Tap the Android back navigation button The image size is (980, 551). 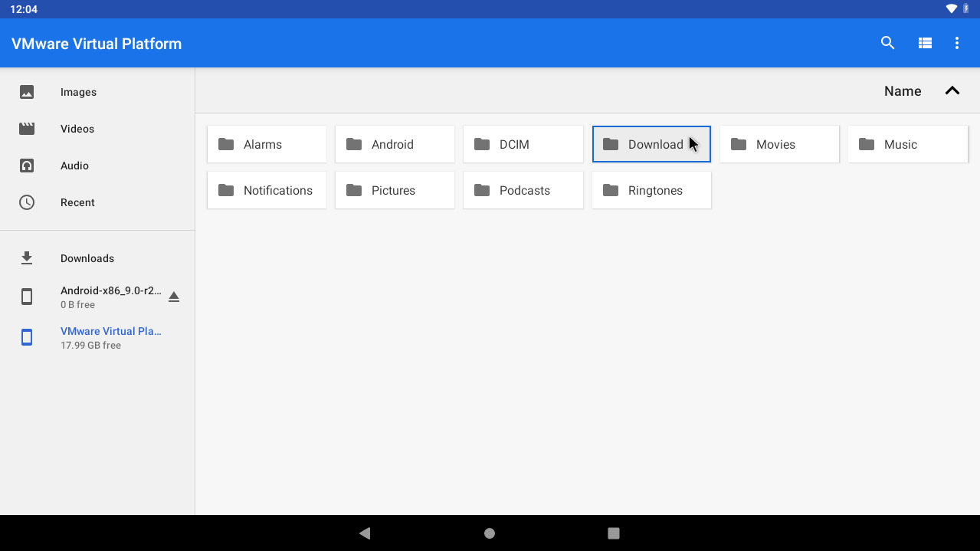[x=365, y=533]
